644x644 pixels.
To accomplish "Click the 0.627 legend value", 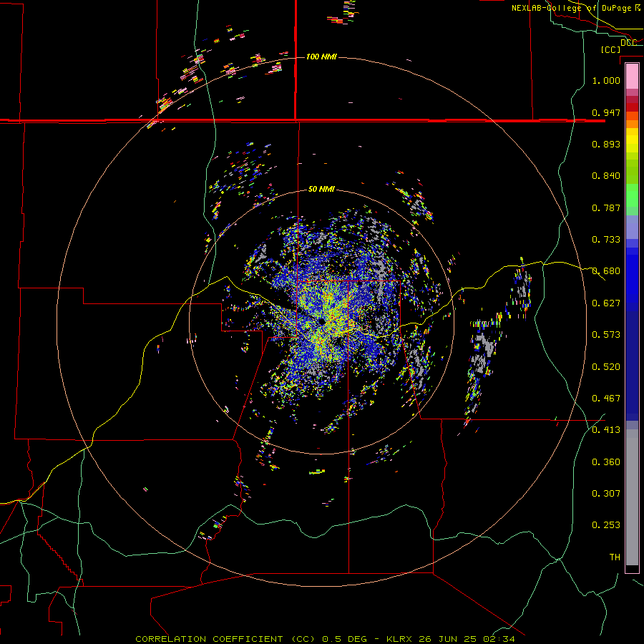I will [x=606, y=303].
